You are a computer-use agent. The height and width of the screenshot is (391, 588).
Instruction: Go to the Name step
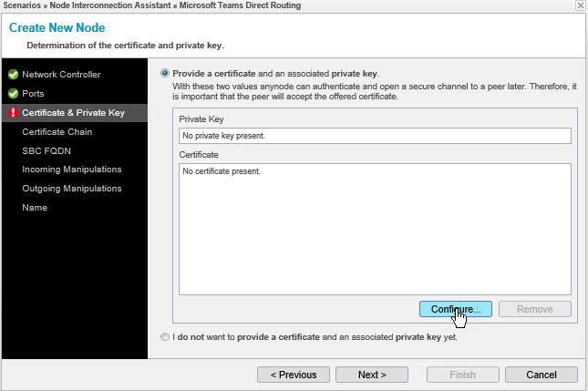[x=35, y=208]
